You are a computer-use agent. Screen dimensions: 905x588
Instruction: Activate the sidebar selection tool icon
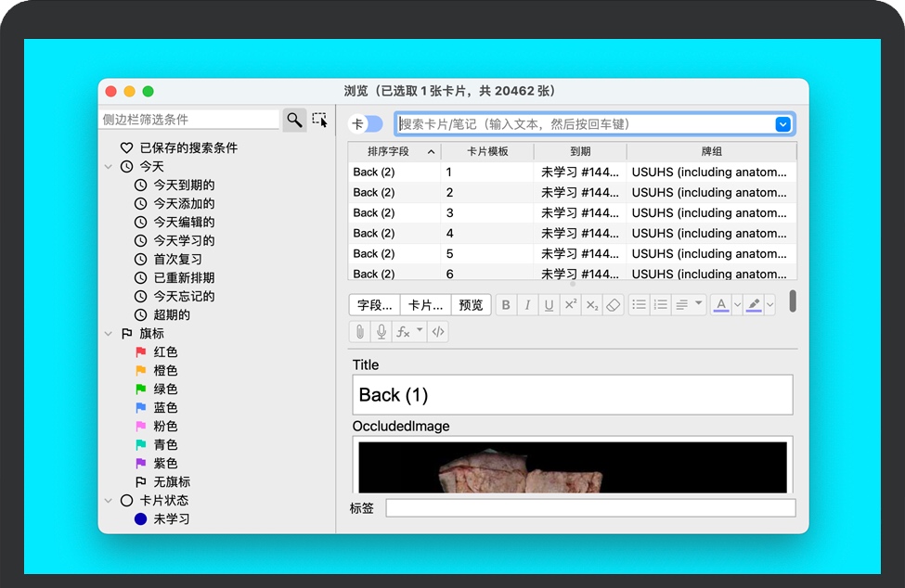pos(319,120)
